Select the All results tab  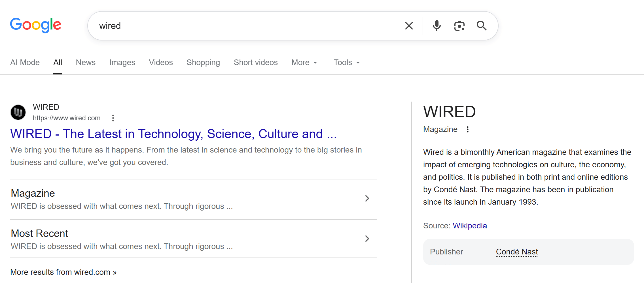[x=58, y=63]
